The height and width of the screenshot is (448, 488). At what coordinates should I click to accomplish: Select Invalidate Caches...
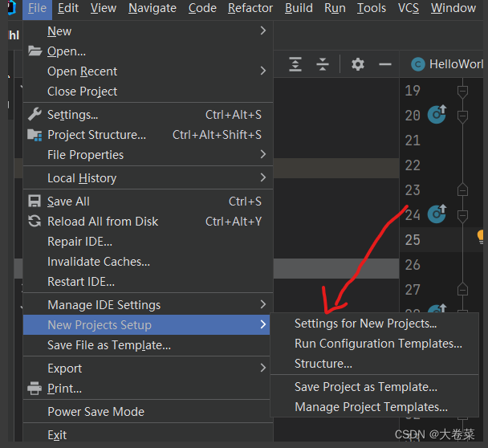click(148, 262)
